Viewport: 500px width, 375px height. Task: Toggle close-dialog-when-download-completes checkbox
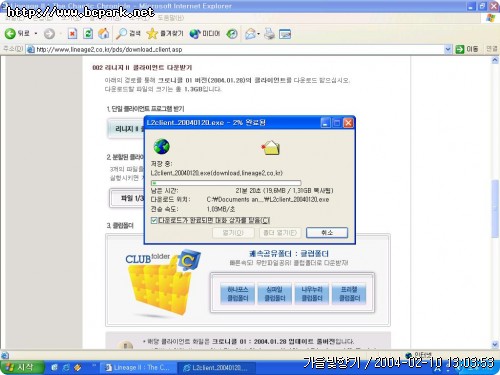pyautogui.click(x=154, y=220)
